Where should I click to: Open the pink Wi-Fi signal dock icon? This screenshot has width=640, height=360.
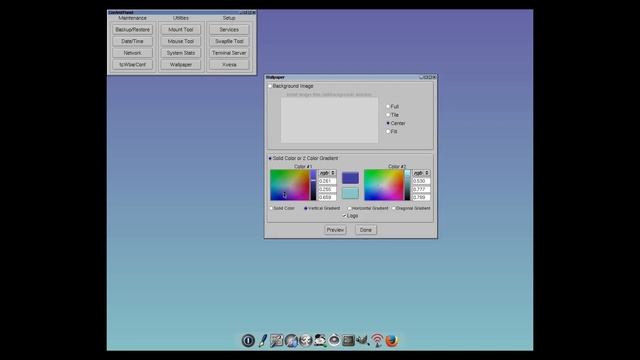tap(377, 340)
